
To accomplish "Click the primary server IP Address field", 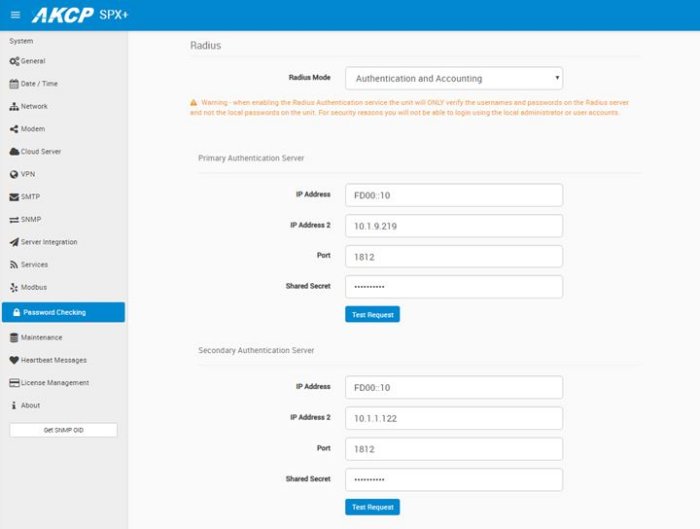I will pos(453,195).
